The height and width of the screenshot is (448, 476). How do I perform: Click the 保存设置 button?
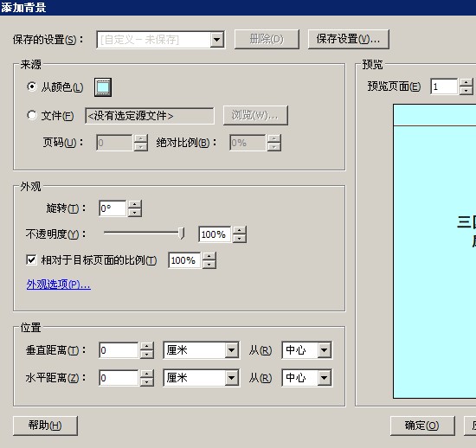[349, 39]
